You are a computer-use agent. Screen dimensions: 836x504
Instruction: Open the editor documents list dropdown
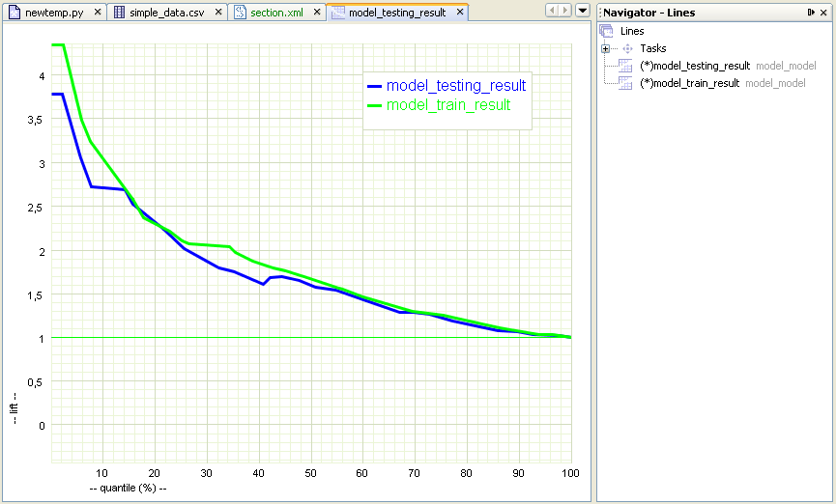(583, 10)
